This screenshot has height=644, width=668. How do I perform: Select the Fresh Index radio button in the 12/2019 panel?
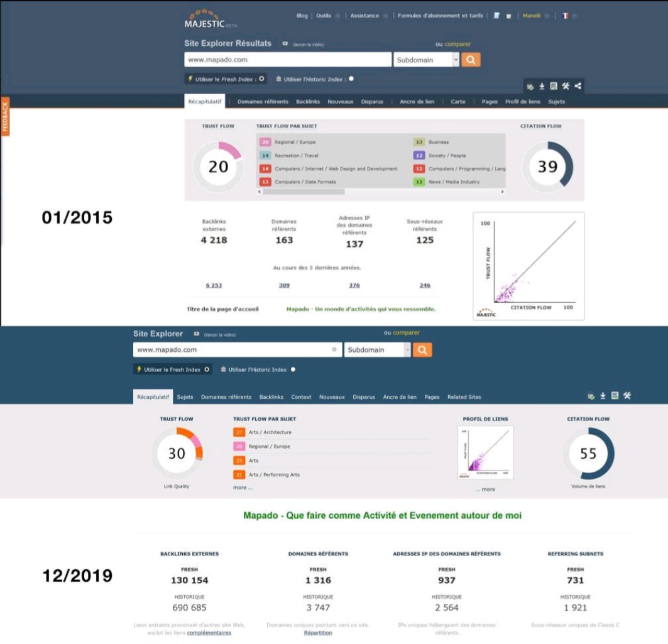(x=207, y=369)
